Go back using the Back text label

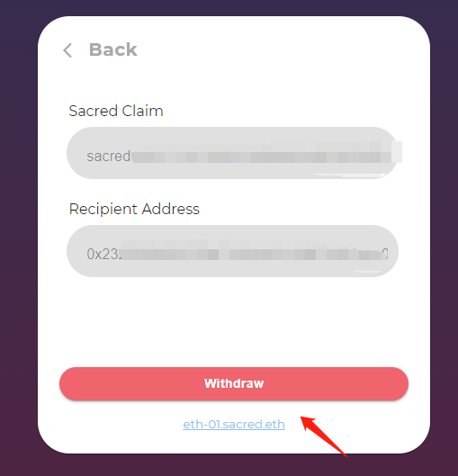tap(112, 49)
